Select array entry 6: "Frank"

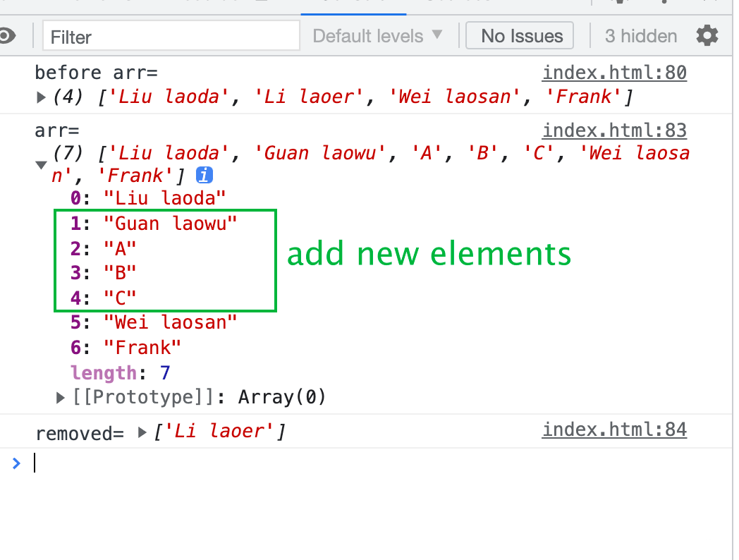126,348
